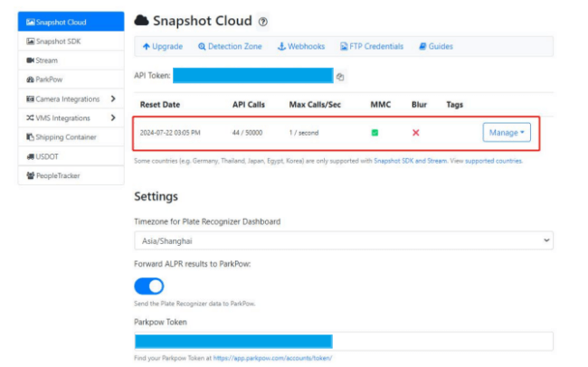This screenshot has width=588, height=367.
Task: Click the help question mark icon beside Snapshot Cloud
Action: 263,21
